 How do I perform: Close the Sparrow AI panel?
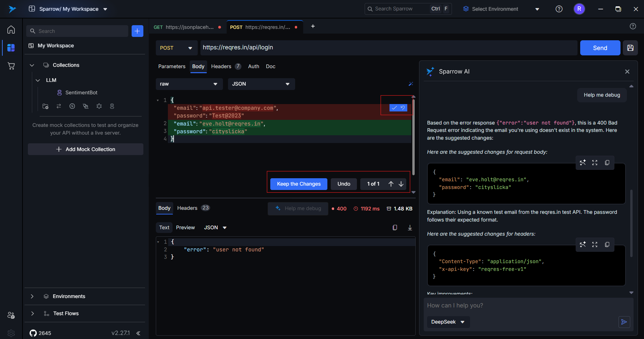tap(627, 71)
